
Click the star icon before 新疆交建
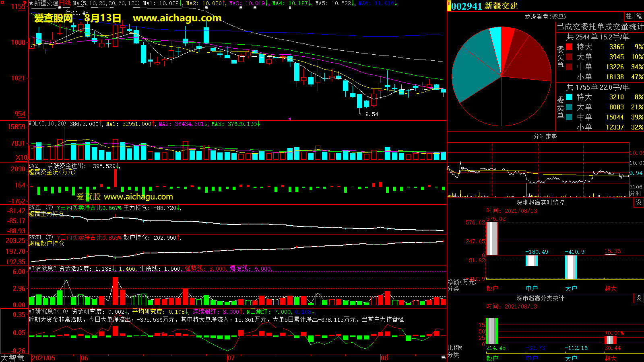(x=31, y=3)
